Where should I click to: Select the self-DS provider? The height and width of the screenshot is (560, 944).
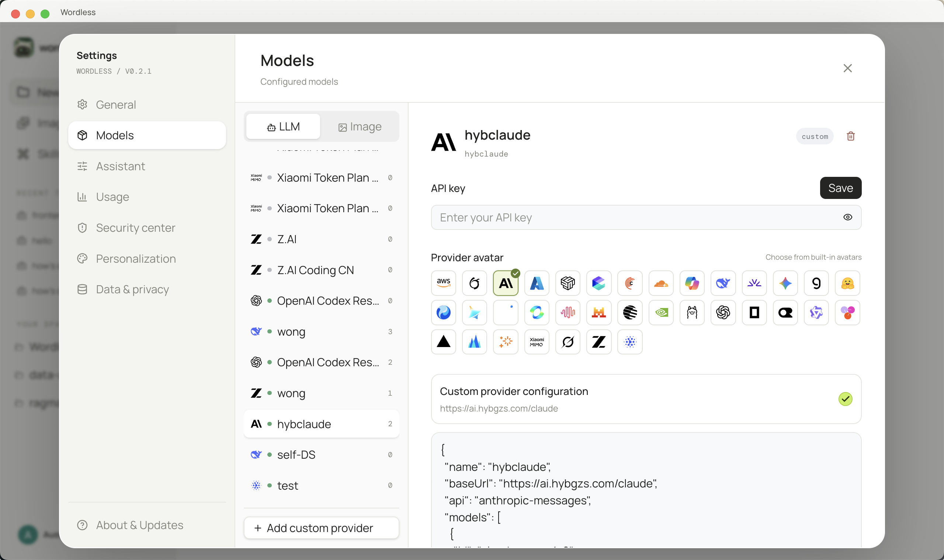point(321,455)
